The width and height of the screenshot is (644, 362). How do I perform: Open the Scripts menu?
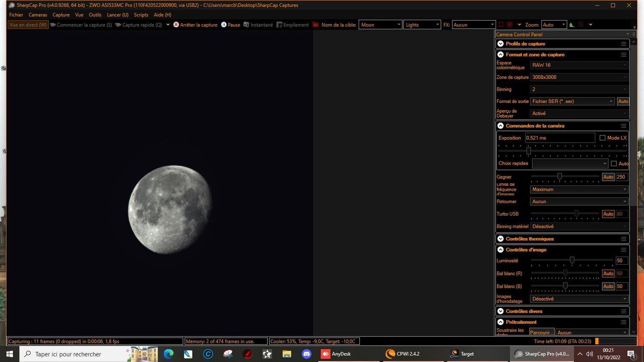(141, 15)
